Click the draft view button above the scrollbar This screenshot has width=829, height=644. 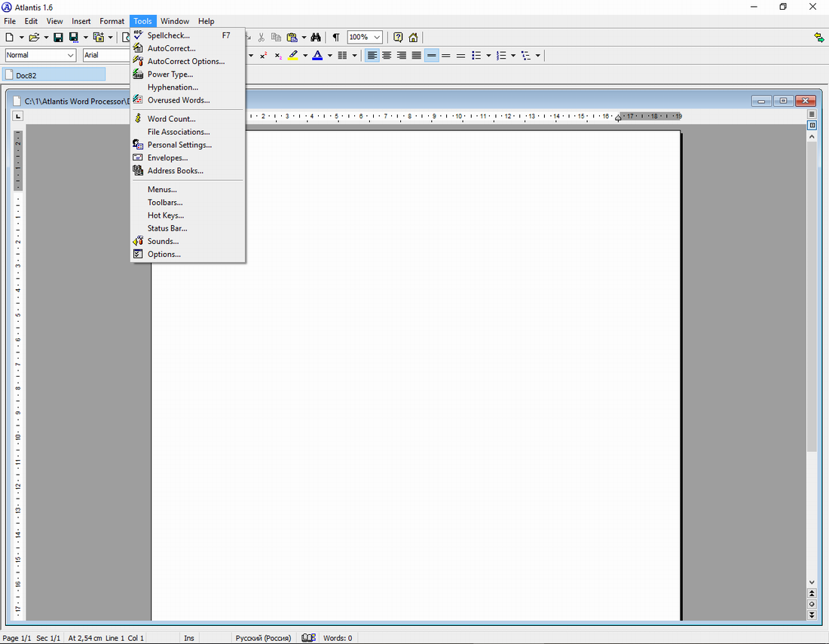coord(812,114)
